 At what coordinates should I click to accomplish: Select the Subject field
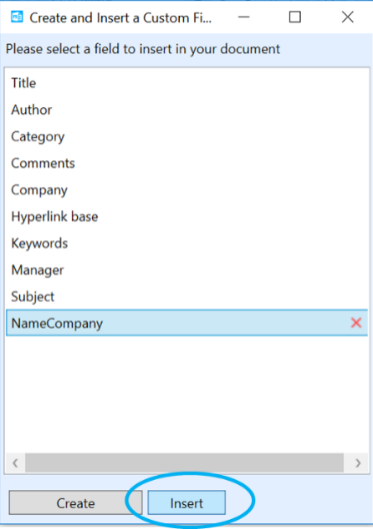click(187, 296)
